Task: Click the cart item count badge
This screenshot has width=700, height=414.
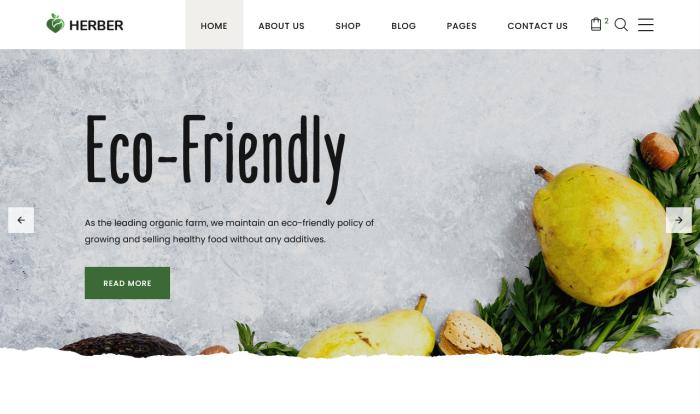Action: tap(606, 21)
